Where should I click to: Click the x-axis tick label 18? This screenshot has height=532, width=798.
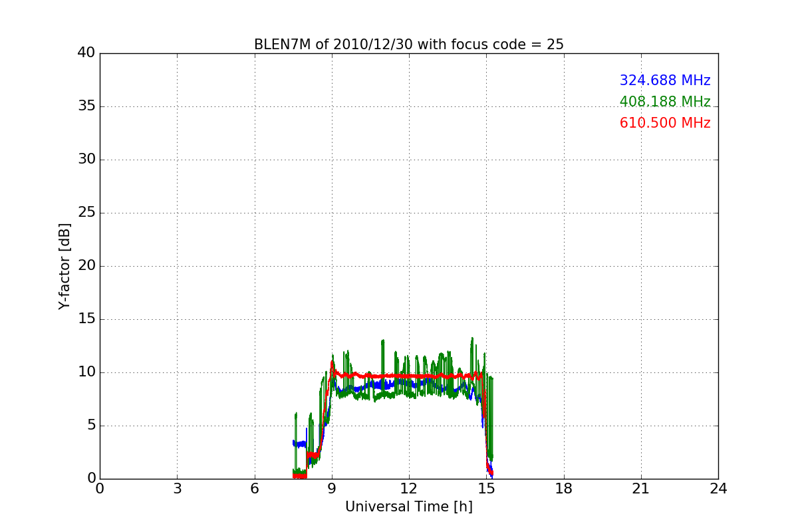pyautogui.click(x=564, y=489)
